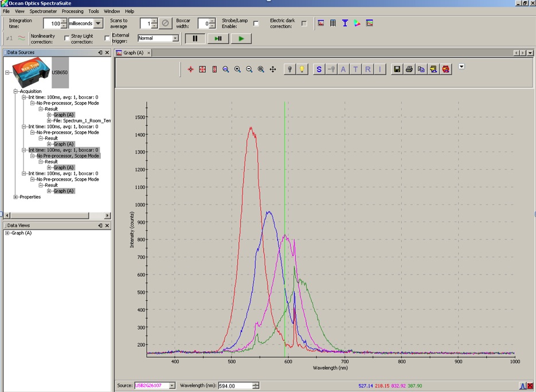Toggle Electric dark correction checkbox
The height and width of the screenshot is (392, 536).
coord(304,23)
